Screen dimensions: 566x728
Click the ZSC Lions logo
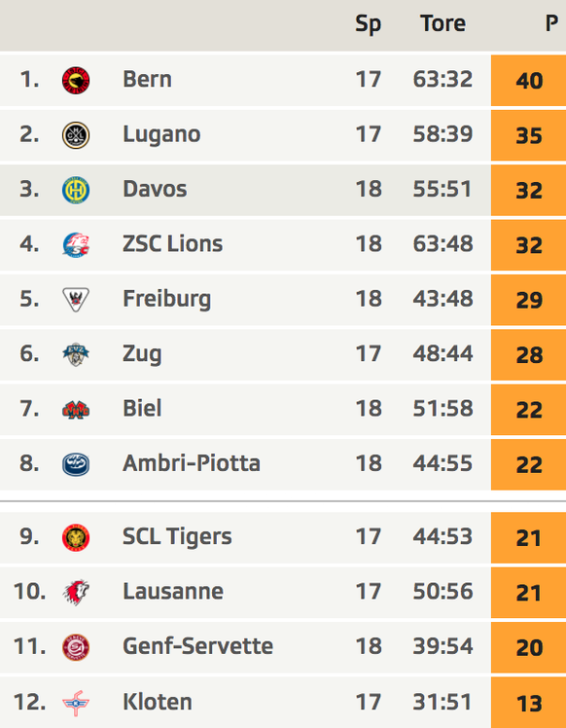click(76, 244)
